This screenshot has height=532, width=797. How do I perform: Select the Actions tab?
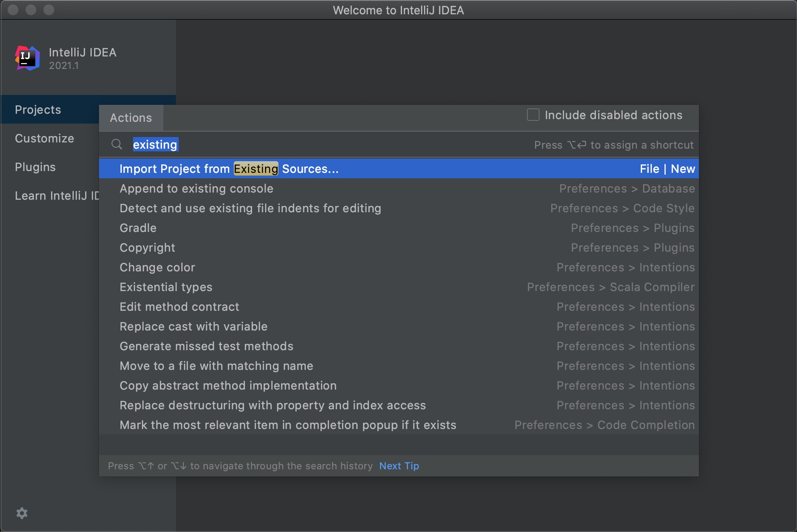click(x=131, y=118)
